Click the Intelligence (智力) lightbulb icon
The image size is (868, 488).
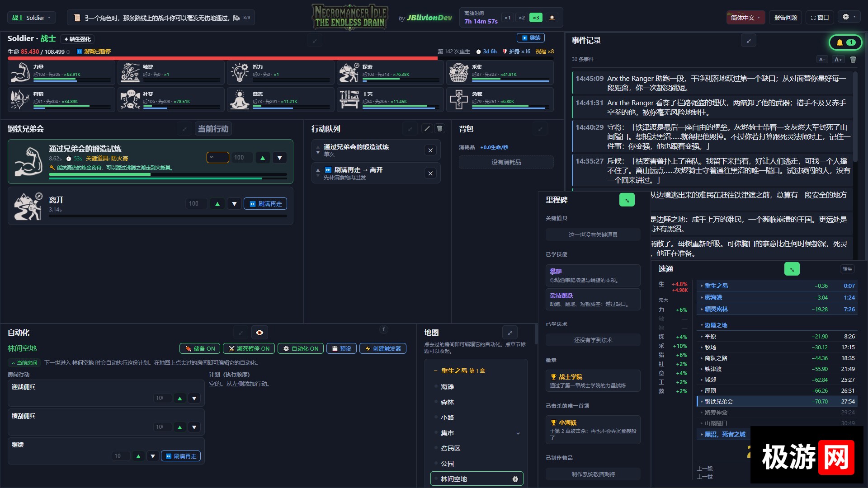[240, 72]
